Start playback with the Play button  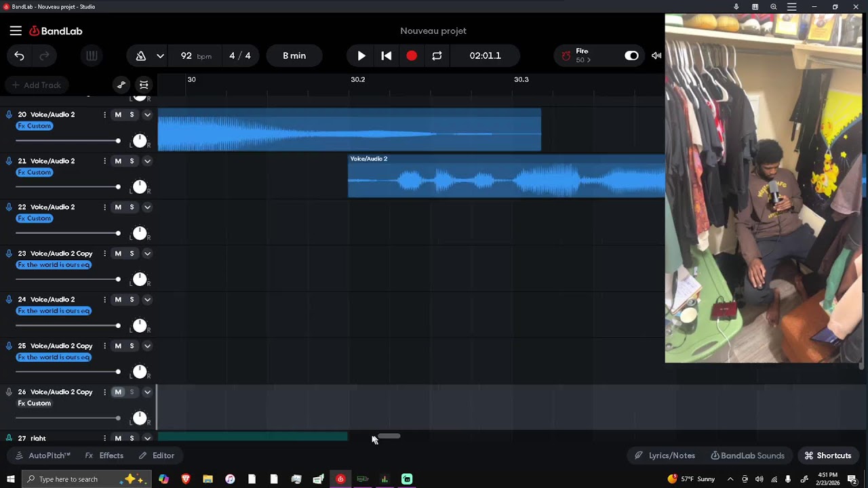(361, 56)
